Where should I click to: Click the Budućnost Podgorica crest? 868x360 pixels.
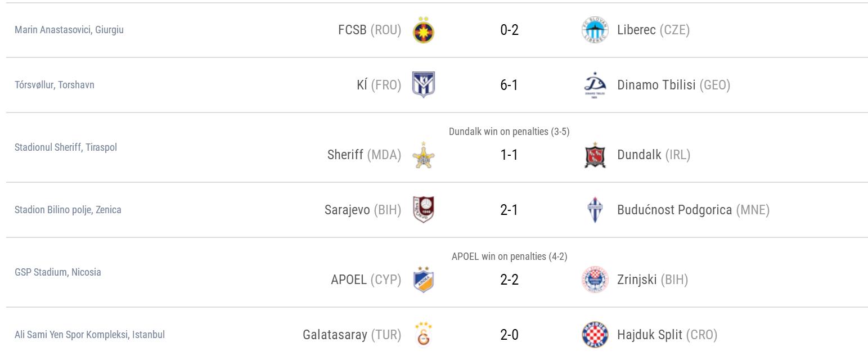(x=595, y=210)
